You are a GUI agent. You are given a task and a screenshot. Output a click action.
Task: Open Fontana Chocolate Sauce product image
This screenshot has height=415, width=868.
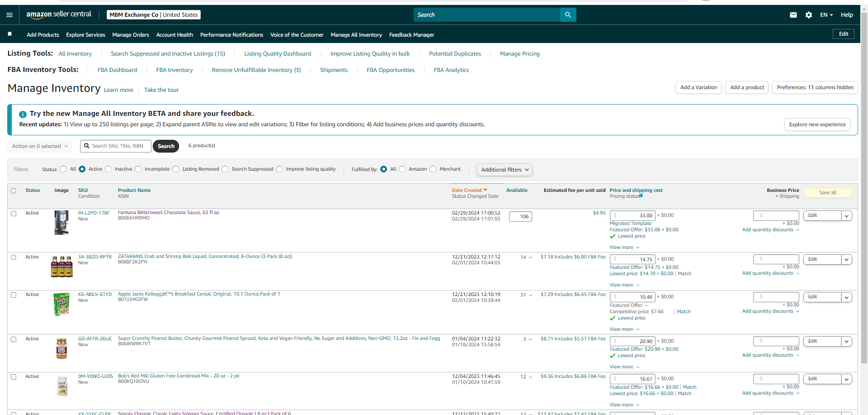click(61, 222)
